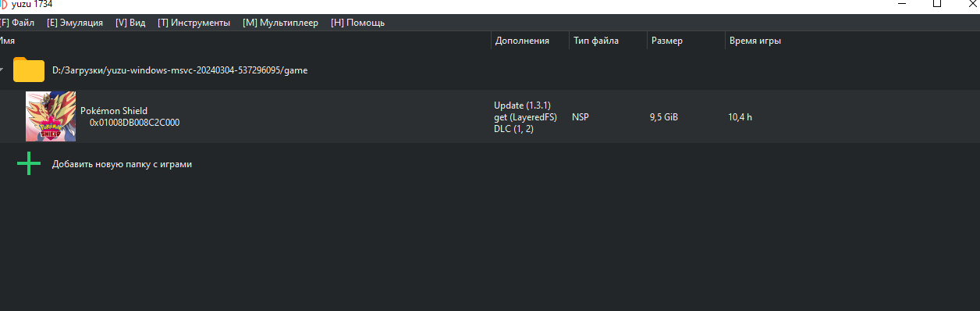Open the Инструменты menu

(x=194, y=23)
